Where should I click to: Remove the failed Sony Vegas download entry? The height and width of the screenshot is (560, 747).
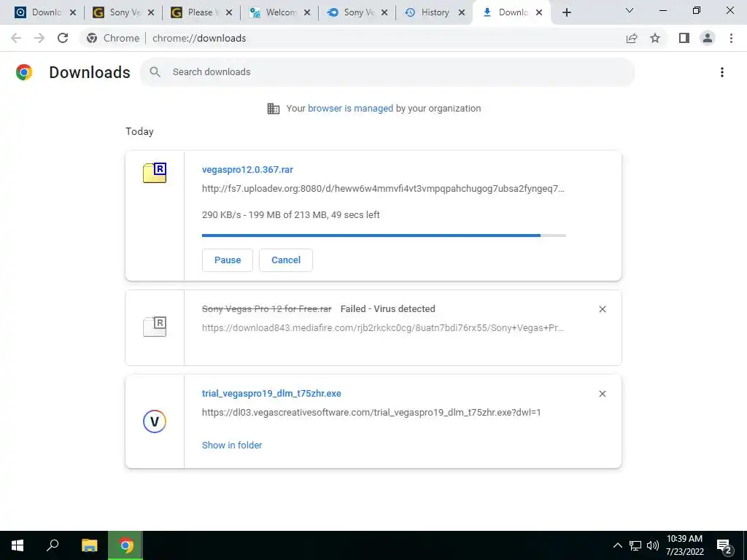[603, 309]
